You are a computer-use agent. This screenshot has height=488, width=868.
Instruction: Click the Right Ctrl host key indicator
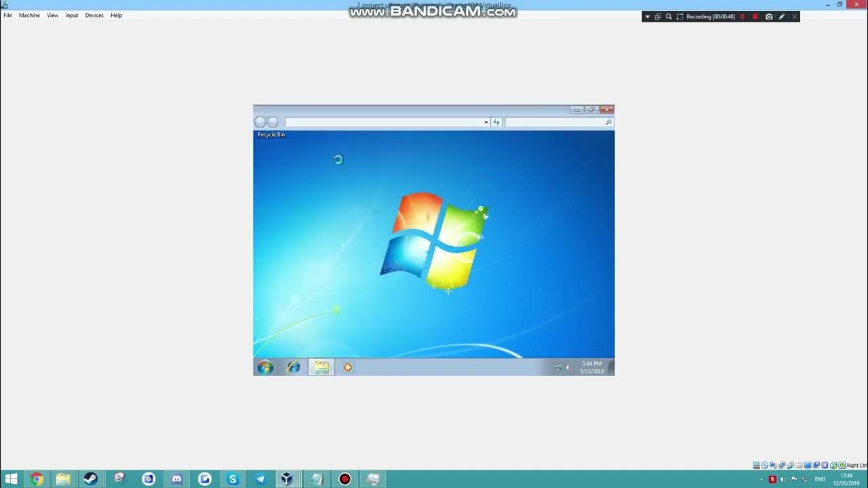click(856, 465)
